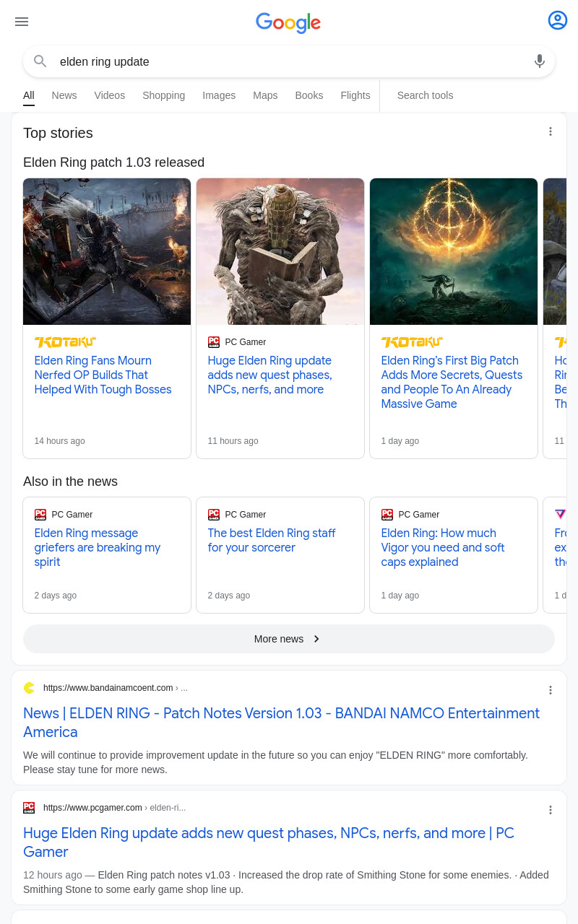Switch to the Flights tab

tap(355, 95)
